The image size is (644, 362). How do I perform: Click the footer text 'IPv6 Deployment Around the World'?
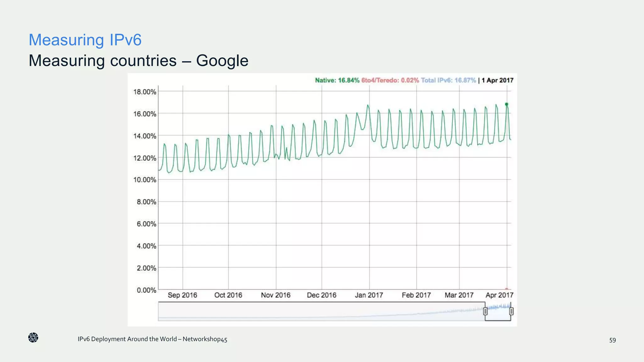pos(127,339)
